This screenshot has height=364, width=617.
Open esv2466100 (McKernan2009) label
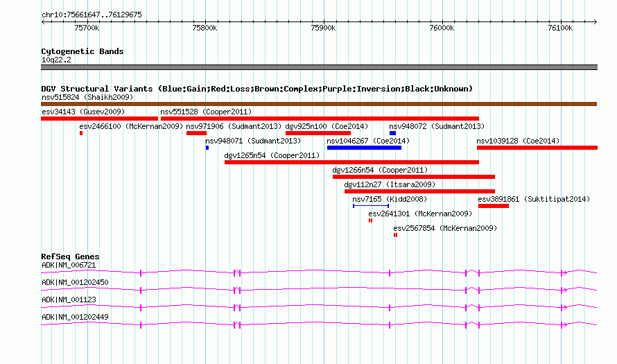pyautogui.click(x=131, y=126)
